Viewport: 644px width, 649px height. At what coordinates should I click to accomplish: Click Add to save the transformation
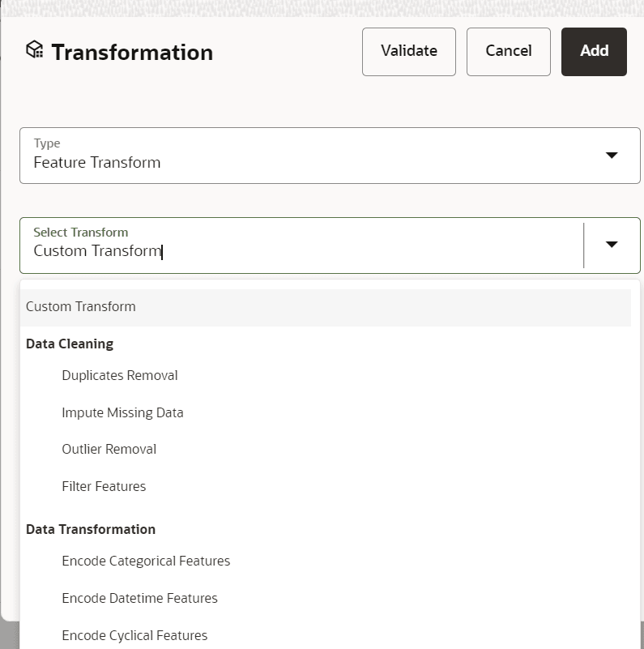click(594, 50)
